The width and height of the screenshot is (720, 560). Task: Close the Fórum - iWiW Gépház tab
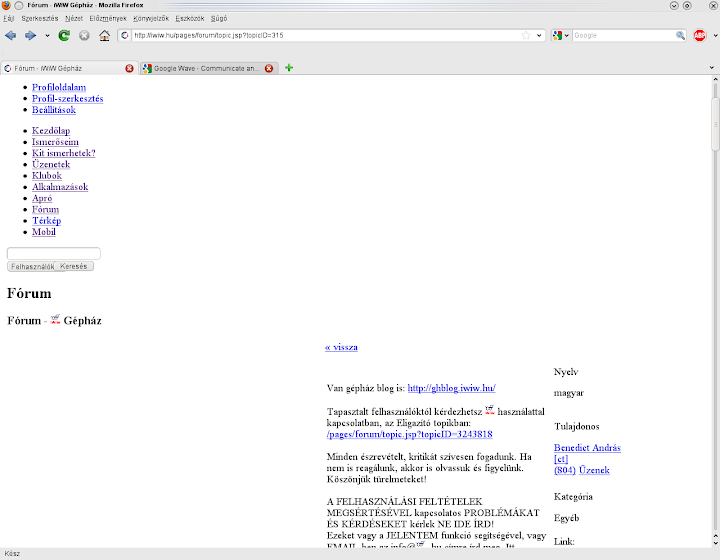tap(129, 68)
